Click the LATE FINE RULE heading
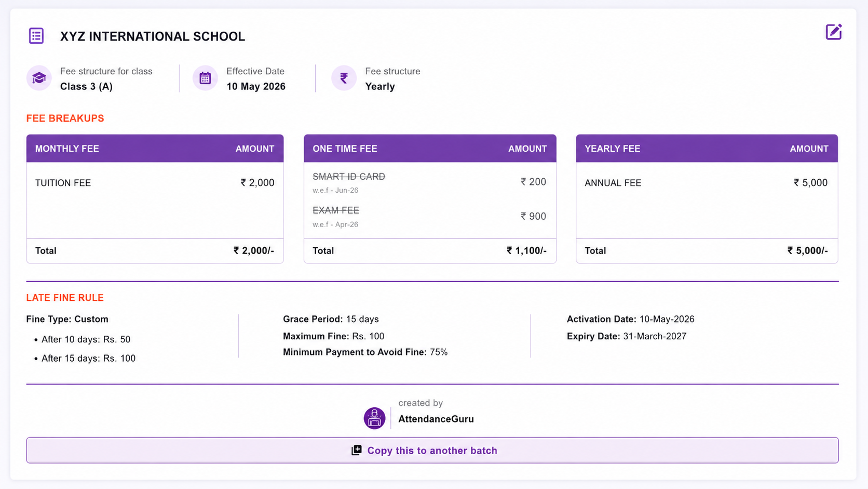This screenshot has width=868, height=489. point(65,298)
